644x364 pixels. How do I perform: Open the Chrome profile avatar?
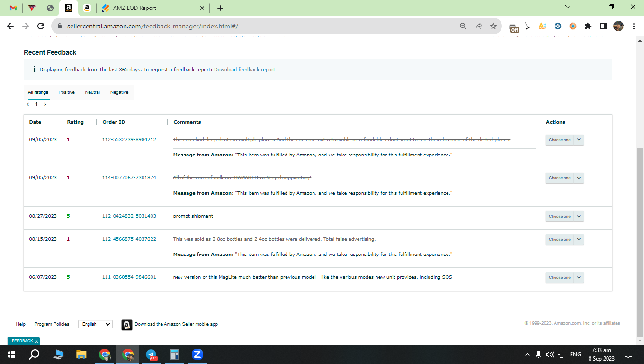[618, 26]
